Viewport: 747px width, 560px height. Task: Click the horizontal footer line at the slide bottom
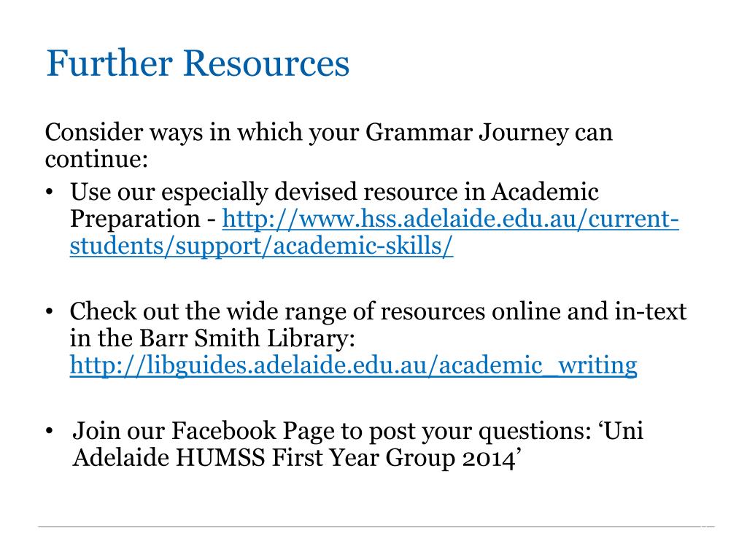click(x=376, y=526)
